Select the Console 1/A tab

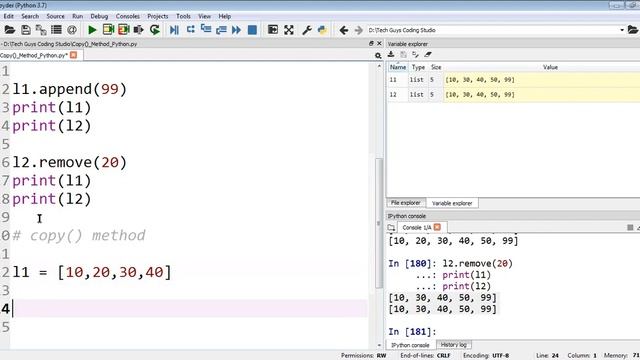click(416, 227)
